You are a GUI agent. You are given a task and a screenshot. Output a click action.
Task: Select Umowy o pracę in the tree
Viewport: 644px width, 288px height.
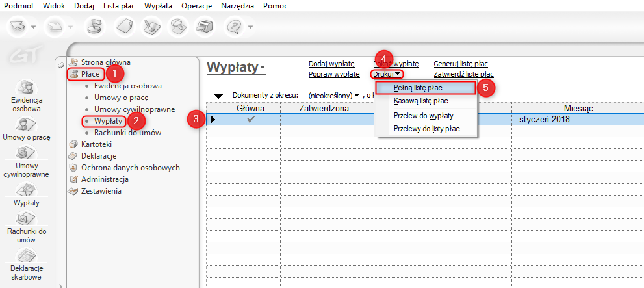(121, 98)
